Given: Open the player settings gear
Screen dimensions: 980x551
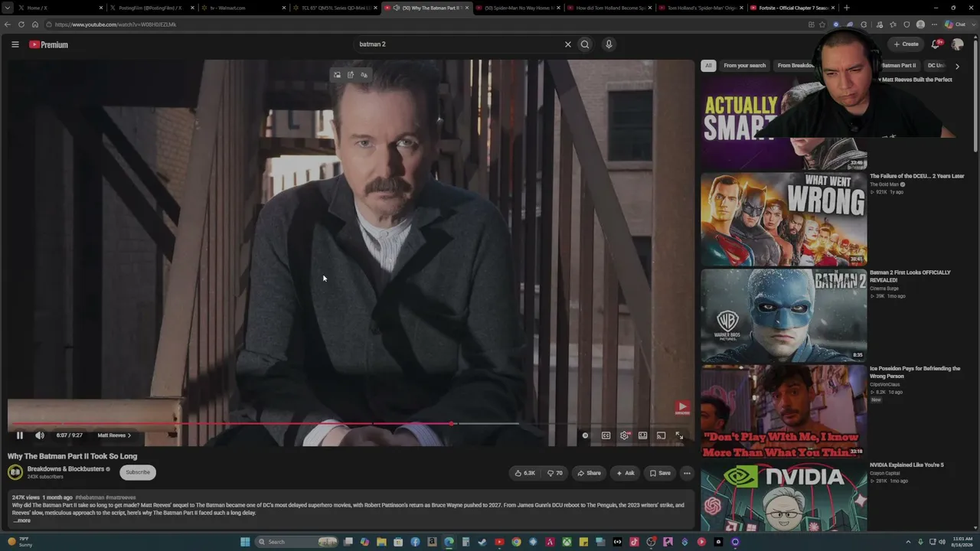Looking at the screenshot, I should 625,435.
